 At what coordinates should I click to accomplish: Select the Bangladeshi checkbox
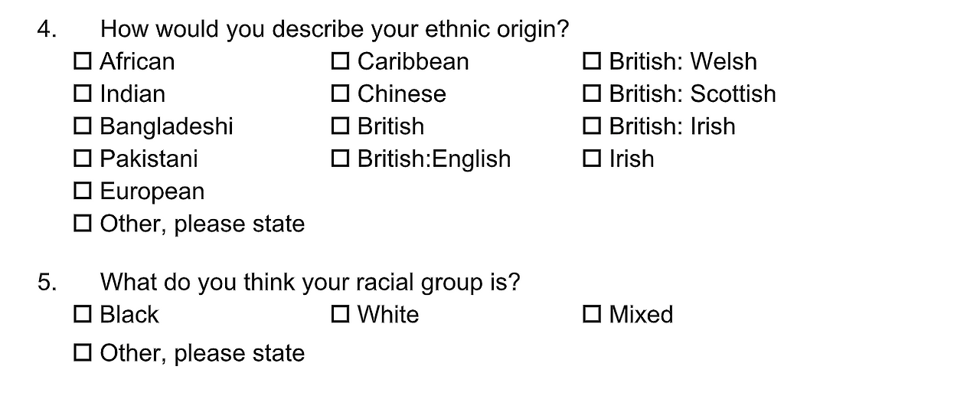pyautogui.click(x=83, y=126)
